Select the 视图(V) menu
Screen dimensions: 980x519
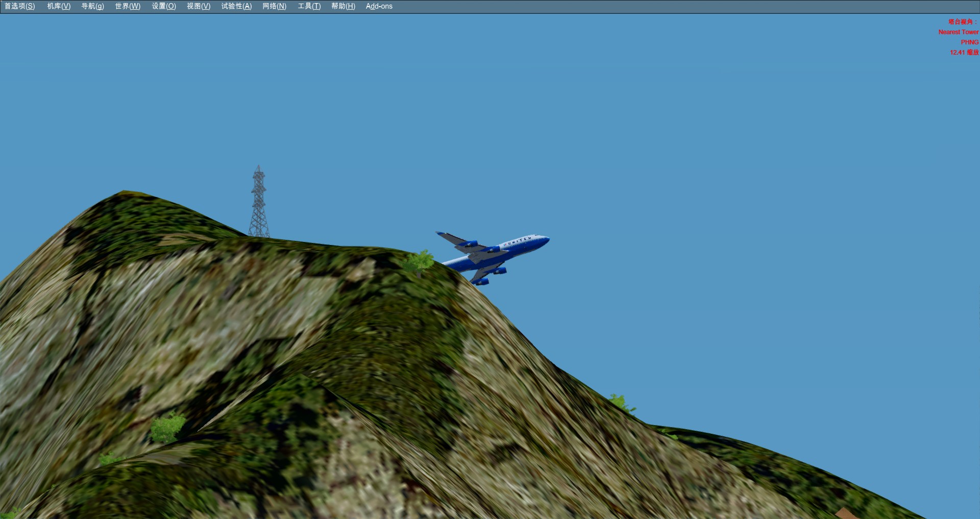[199, 6]
